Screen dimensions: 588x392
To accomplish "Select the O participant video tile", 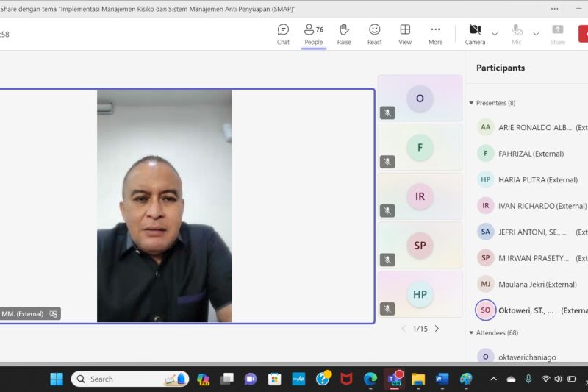I will point(420,98).
